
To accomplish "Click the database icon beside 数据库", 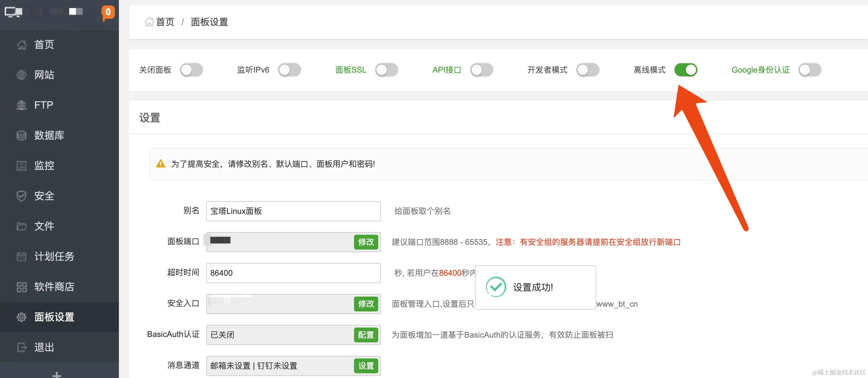I will (21, 136).
